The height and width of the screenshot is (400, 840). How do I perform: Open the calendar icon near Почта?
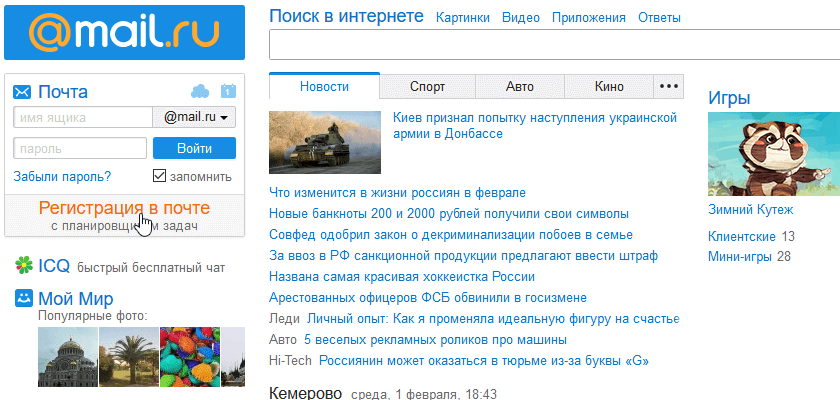tap(228, 91)
